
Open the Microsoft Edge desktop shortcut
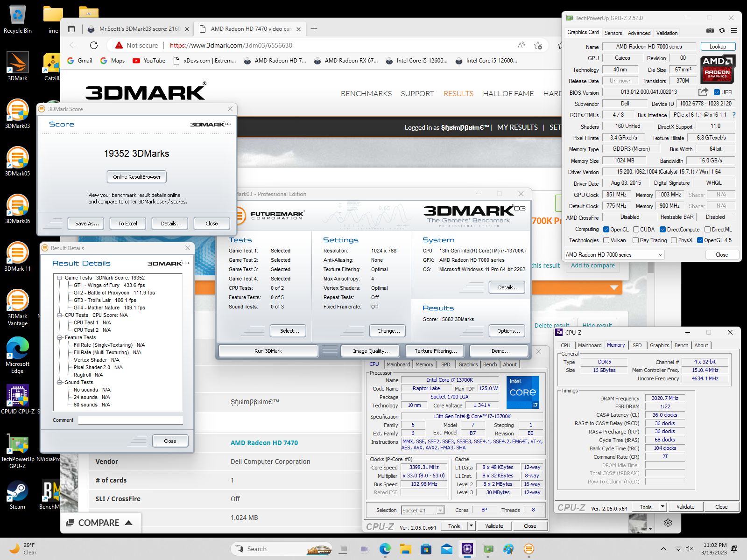coord(18,355)
